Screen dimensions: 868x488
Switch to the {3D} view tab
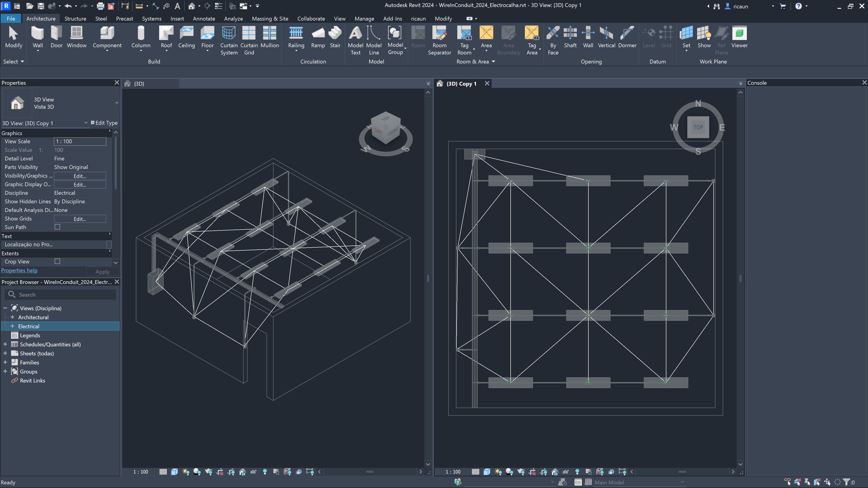pos(139,84)
